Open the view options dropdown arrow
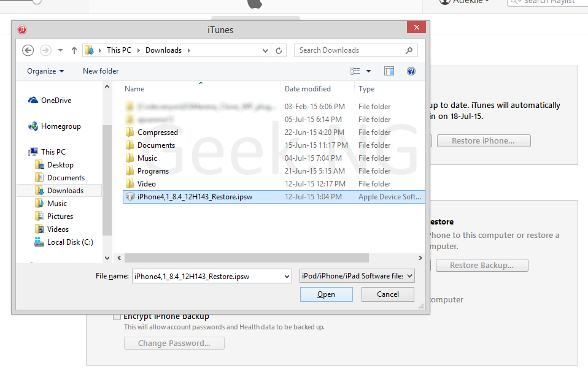Image resolution: width=588 pixels, height=368 pixels. tap(368, 71)
